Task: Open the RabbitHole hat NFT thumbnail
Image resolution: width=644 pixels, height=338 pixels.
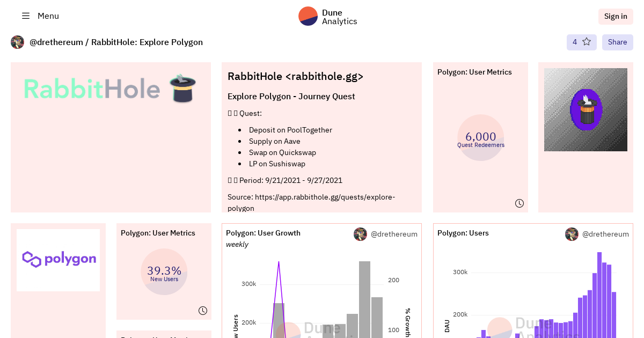Action: coord(586,109)
